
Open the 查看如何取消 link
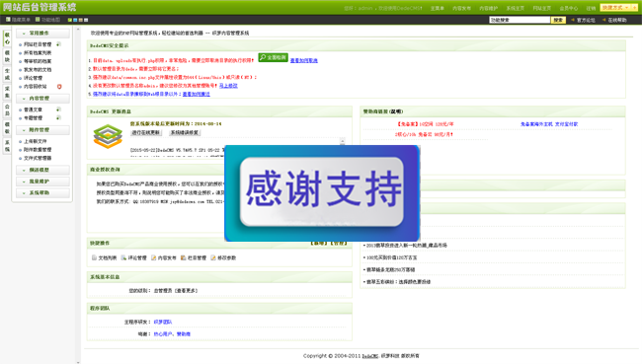(x=304, y=60)
